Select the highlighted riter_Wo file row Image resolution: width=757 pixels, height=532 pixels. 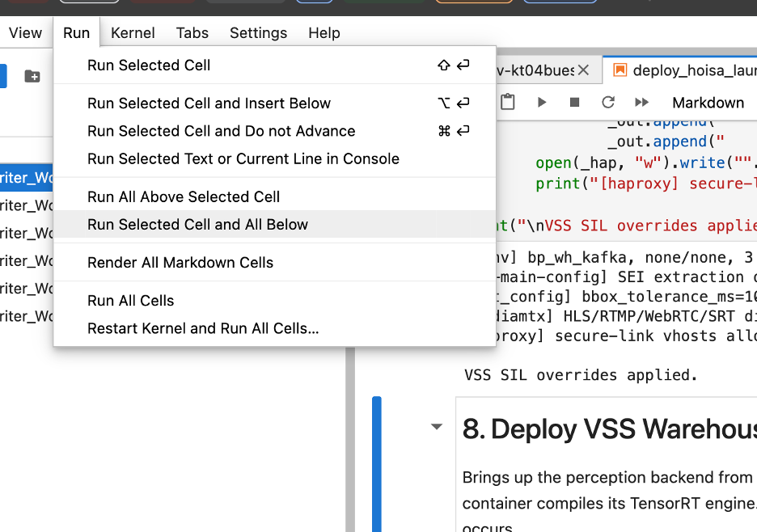tap(27, 178)
